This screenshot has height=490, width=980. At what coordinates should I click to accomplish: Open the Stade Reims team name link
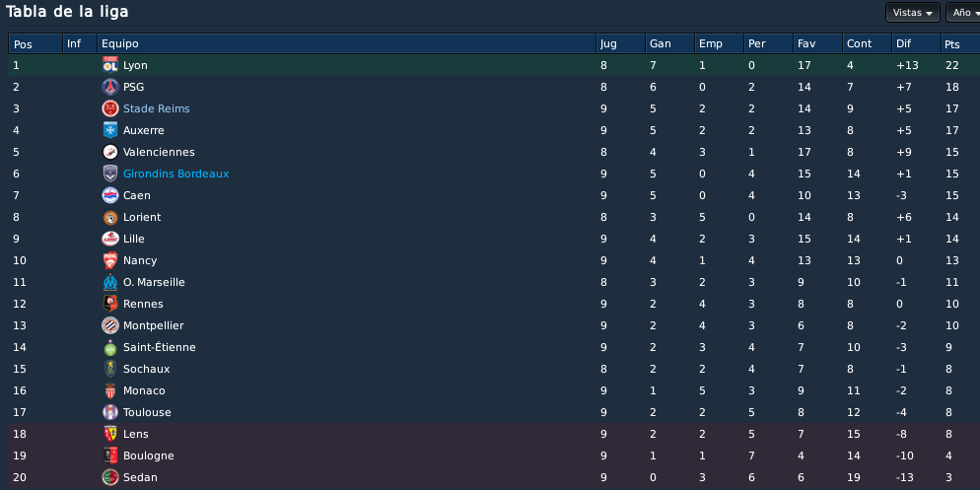click(x=156, y=108)
